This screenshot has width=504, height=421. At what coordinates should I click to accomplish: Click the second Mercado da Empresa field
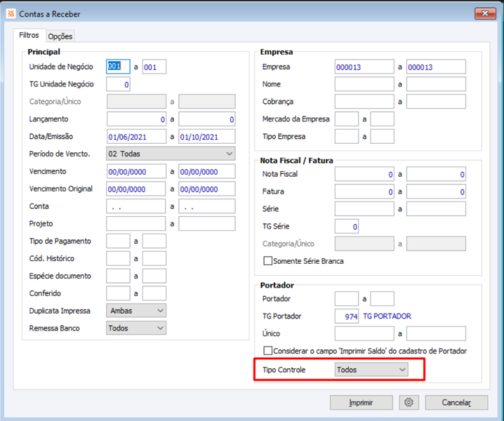pyautogui.click(x=382, y=119)
